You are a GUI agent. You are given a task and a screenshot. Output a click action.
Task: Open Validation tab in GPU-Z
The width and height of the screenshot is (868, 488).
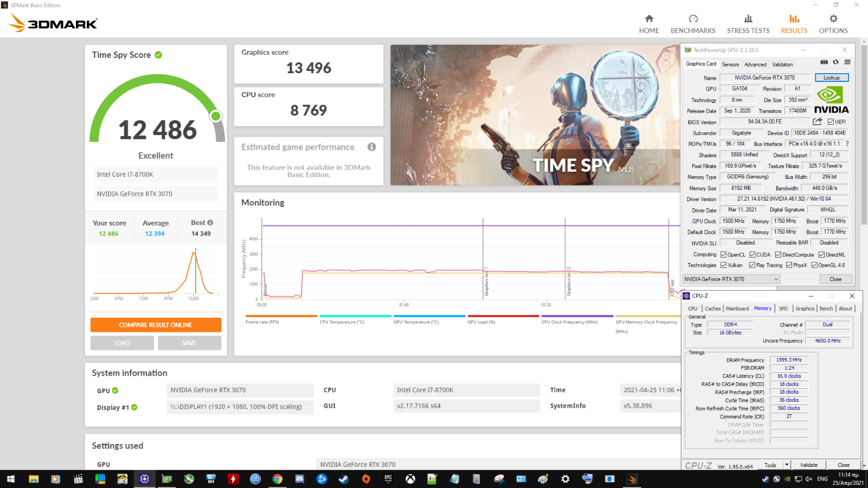pos(782,65)
